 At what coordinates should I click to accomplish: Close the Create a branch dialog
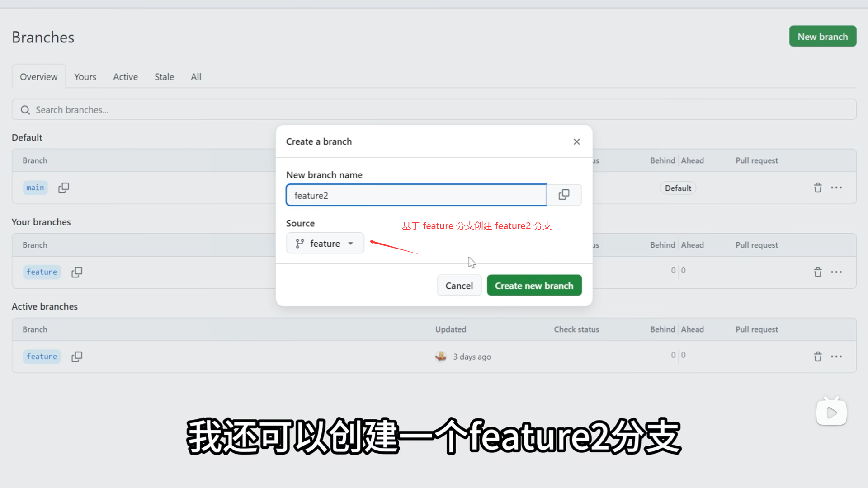[576, 141]
